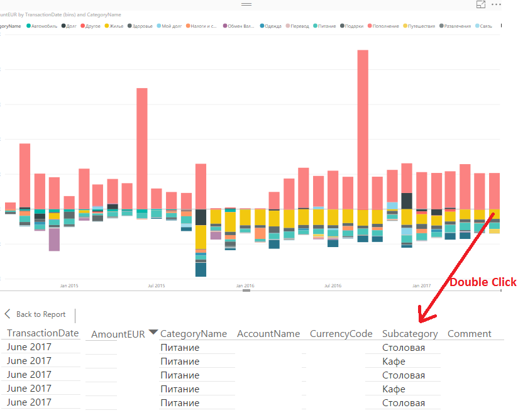Click the Jul 2015 axis label
The width and height of the screenshot is (518, 420).
coord(157,285)
